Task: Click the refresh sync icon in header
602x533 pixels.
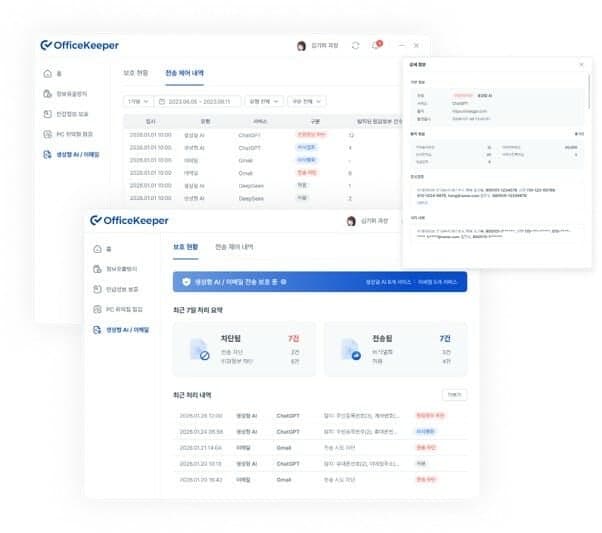Action: coord(356,46)
